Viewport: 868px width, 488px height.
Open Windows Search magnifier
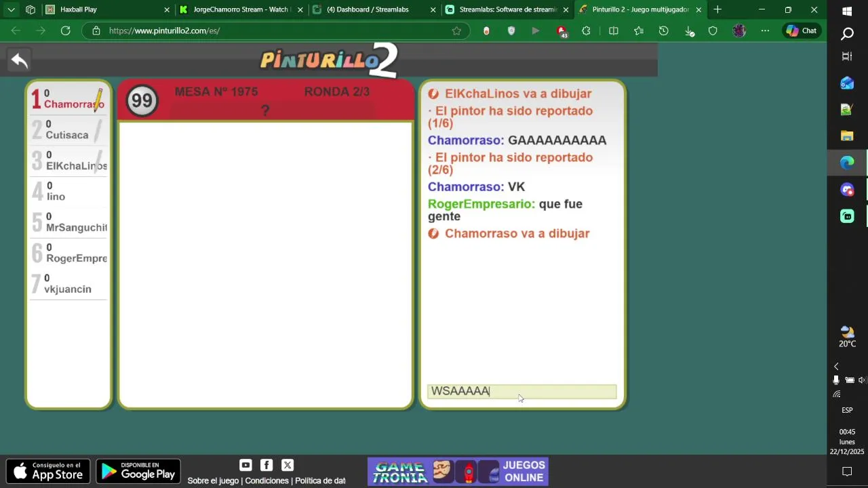(847, 34)
